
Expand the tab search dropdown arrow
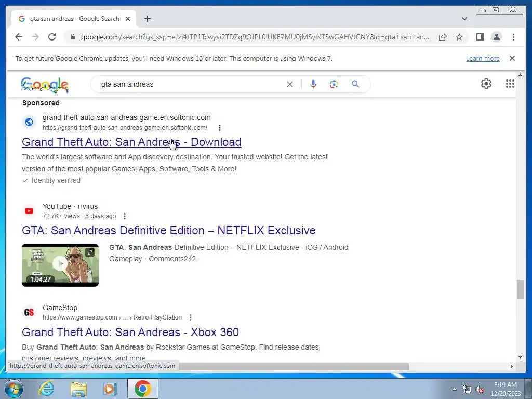tap(464, 19)
